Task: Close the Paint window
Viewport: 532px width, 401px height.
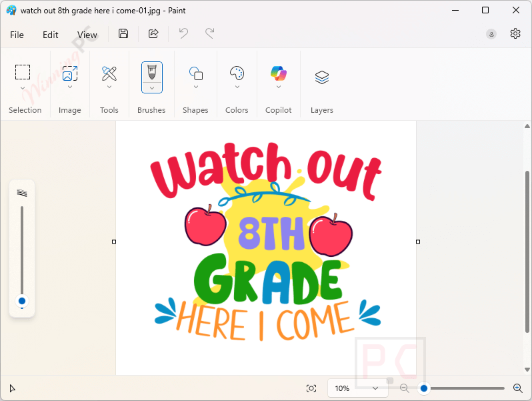Action: coord(516,10)
